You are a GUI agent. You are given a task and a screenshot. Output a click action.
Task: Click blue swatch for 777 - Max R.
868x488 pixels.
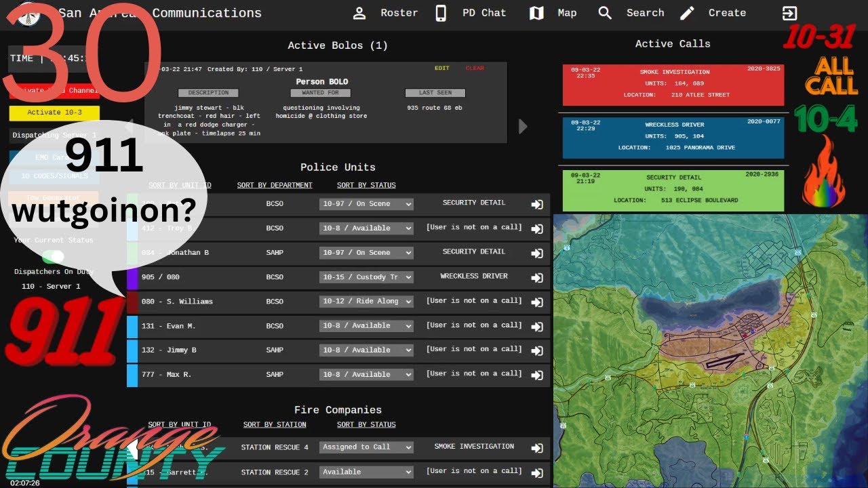(132, 375)
